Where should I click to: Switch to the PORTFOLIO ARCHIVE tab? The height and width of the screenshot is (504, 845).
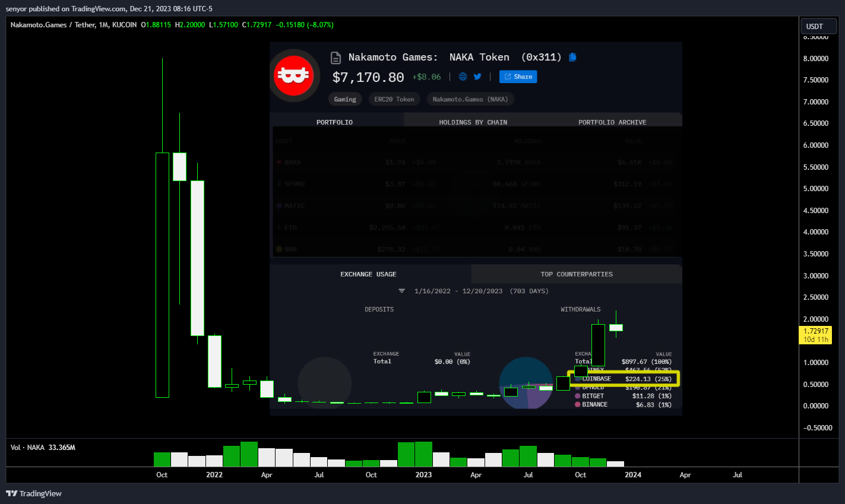point(612,122)
